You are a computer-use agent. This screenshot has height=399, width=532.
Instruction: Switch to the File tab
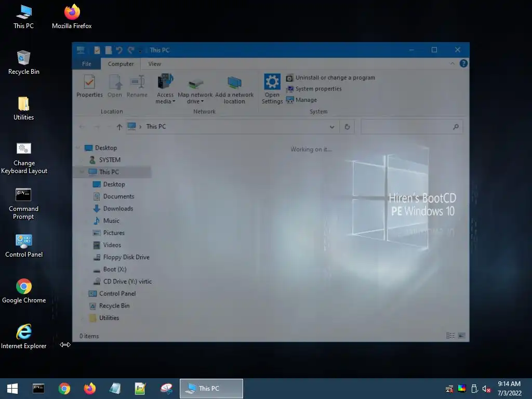[87, 64]
